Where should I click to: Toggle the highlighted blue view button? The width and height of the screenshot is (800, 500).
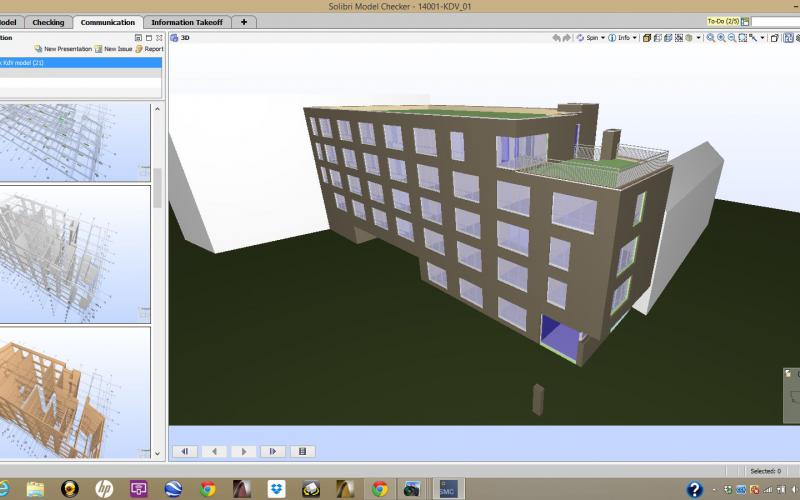click(788, 38)
